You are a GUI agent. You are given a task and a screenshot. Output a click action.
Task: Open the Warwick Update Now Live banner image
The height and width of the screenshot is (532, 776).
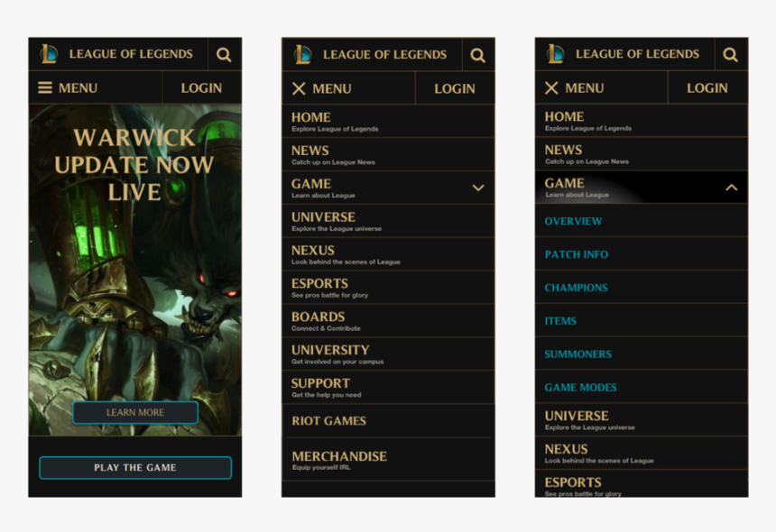point(135,270)
